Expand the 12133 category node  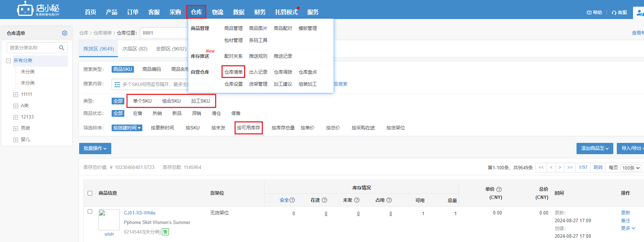(16, 117)
